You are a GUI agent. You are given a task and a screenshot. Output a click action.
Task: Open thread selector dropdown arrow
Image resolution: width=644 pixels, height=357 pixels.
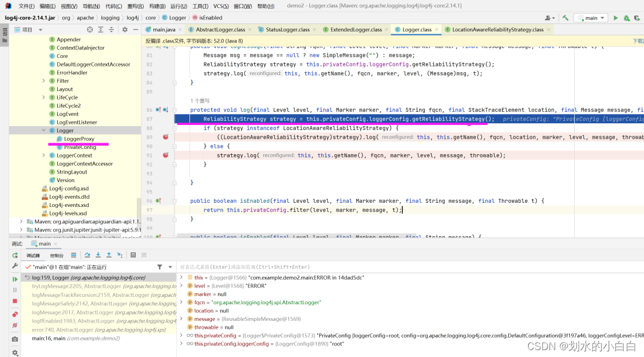[170, 267]
